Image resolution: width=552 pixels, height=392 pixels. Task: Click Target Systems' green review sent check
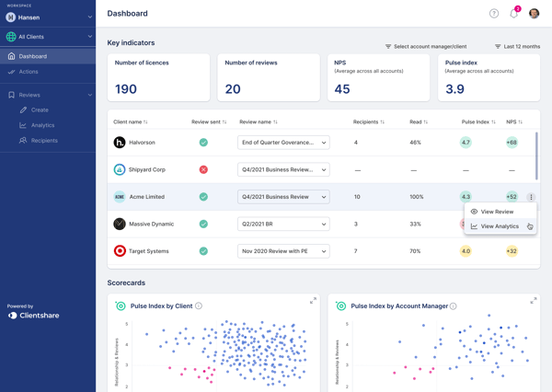pyautogui.click(x=203, y=251)
